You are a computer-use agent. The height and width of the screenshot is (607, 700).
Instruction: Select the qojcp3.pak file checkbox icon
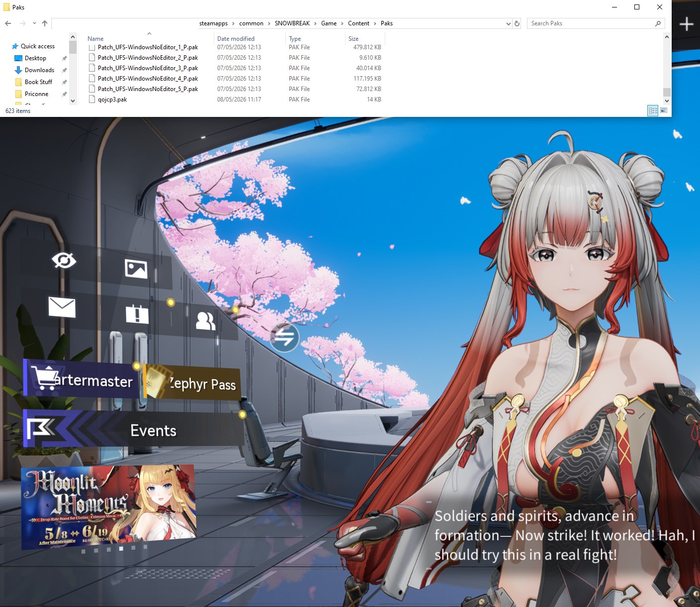click(91, 99)
